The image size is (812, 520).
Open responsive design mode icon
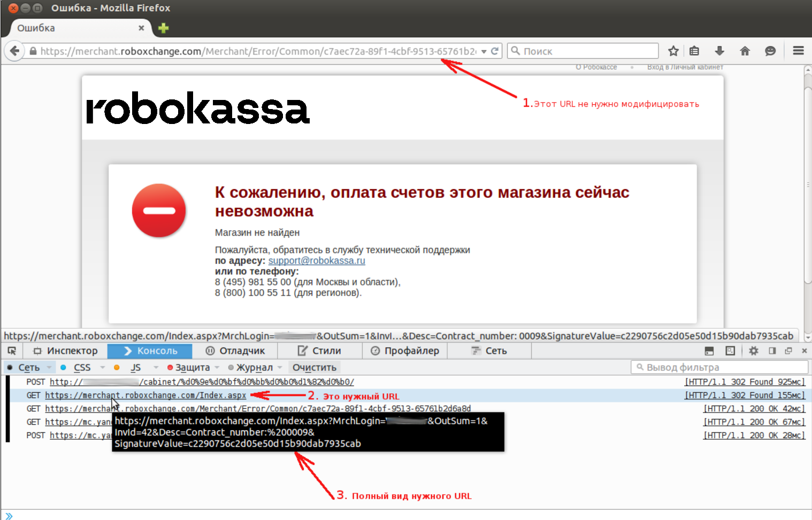tap(730, 351)
